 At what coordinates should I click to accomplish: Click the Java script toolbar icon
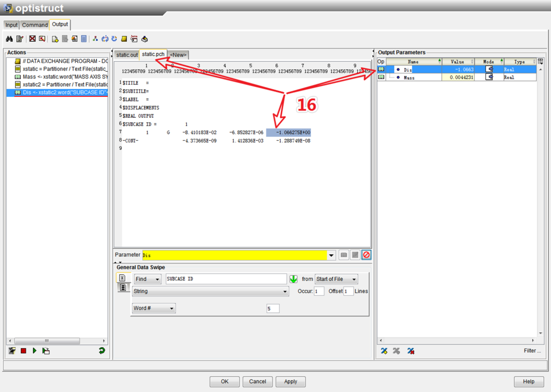point(134,39)
